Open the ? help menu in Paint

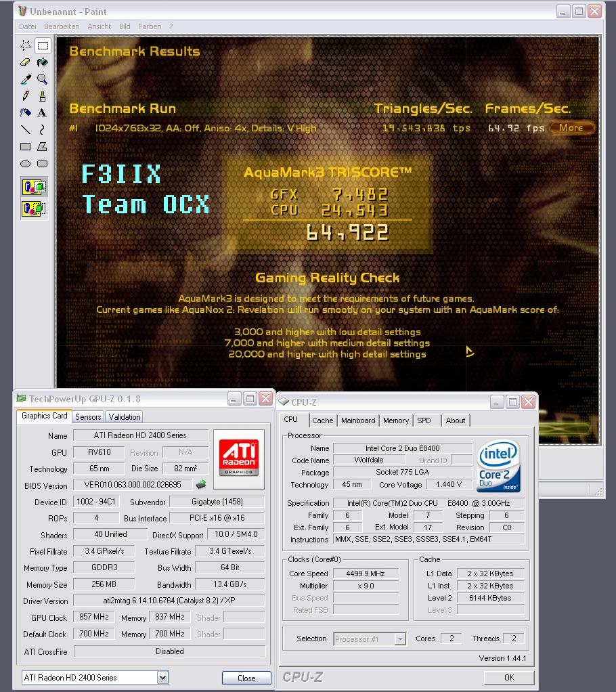171,26
